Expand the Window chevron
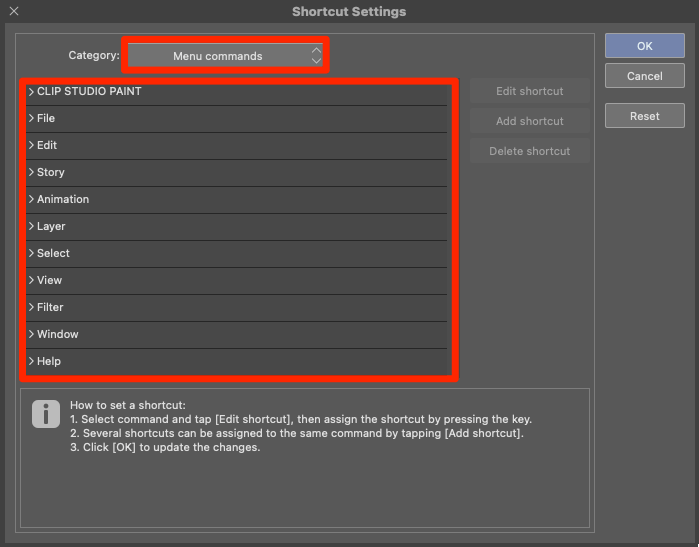The image size is (699, 547). (x=31, y=334)
